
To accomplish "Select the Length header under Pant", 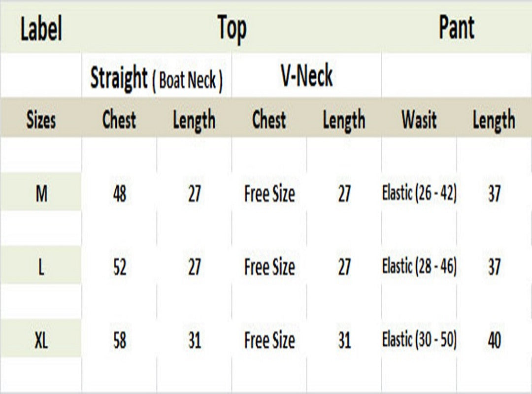I will coord(494,121).
